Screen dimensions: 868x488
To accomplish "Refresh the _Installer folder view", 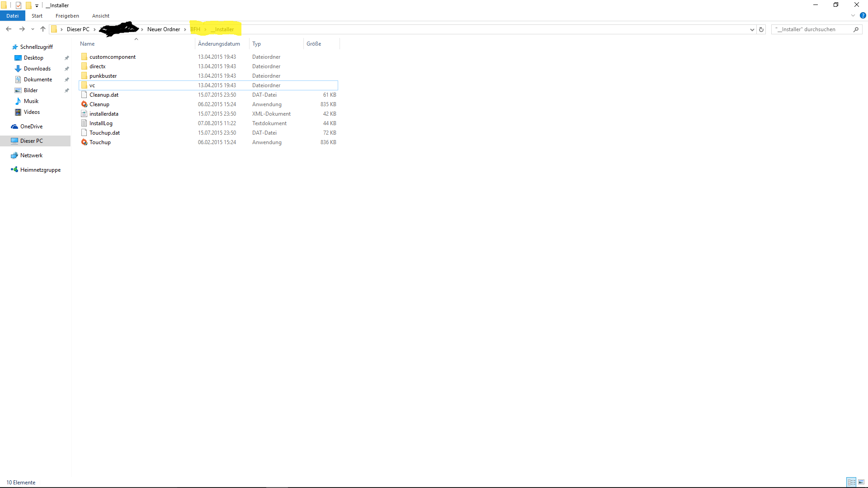I will click(761, 29).
